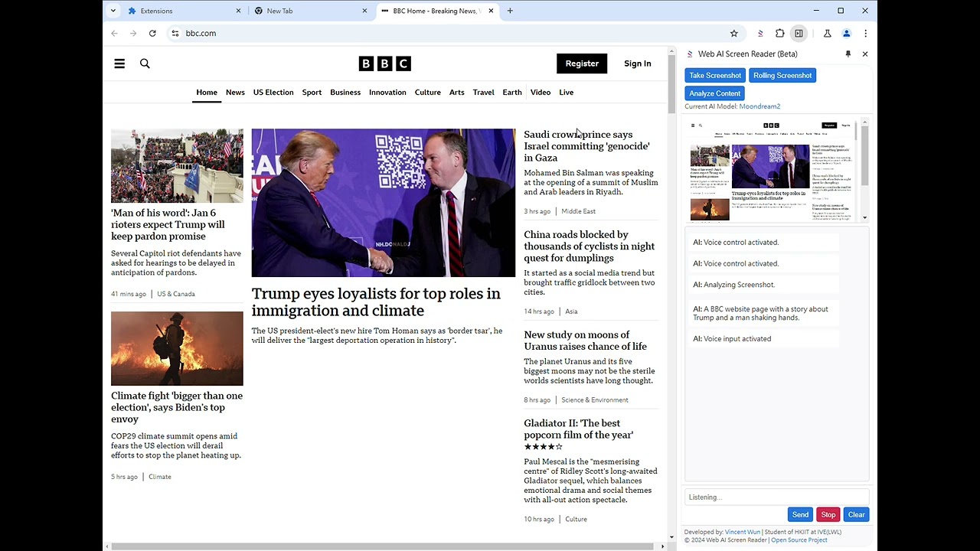
Task: Open China roads blocked by cyclists story
Action: 589,246
